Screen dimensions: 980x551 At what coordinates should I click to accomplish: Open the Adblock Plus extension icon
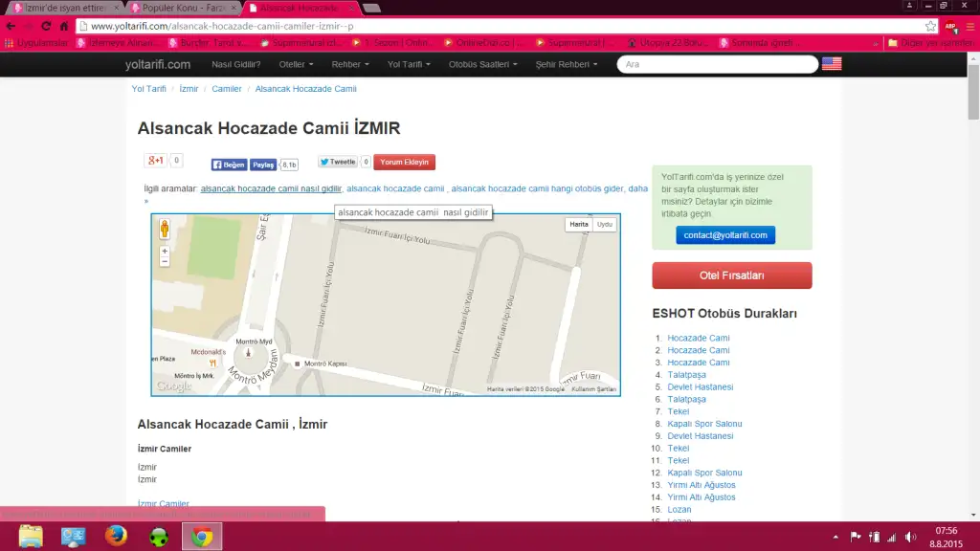951,26
